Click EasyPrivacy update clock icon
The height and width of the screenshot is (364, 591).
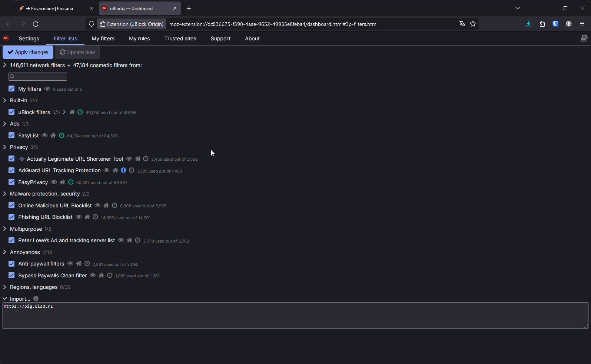click(71, 182)
